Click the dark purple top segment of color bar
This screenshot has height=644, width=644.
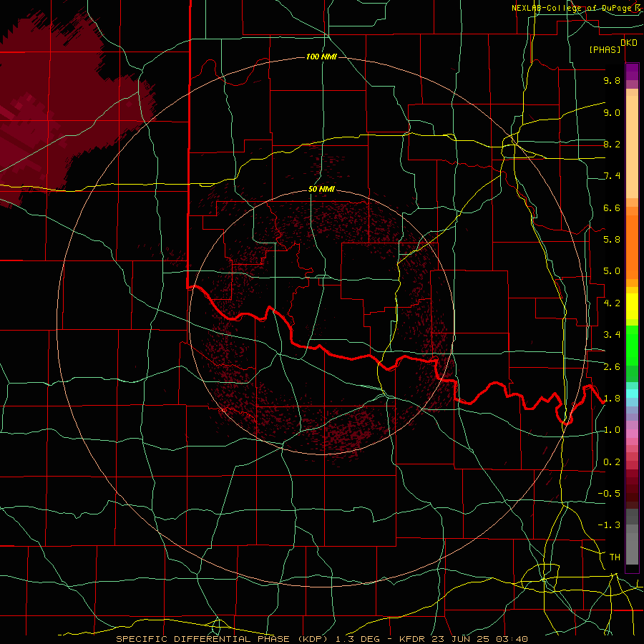[x=632, y=72]
